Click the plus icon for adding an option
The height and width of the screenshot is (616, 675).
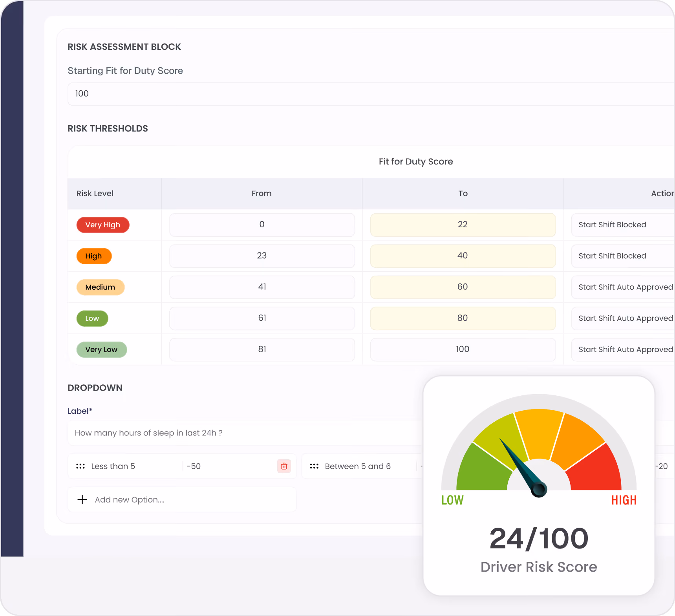point(82,499)
